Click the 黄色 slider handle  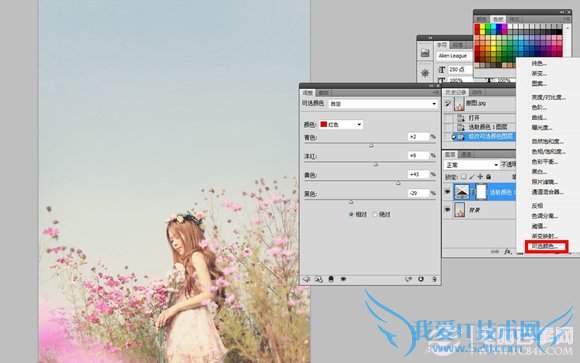(398, 183)
